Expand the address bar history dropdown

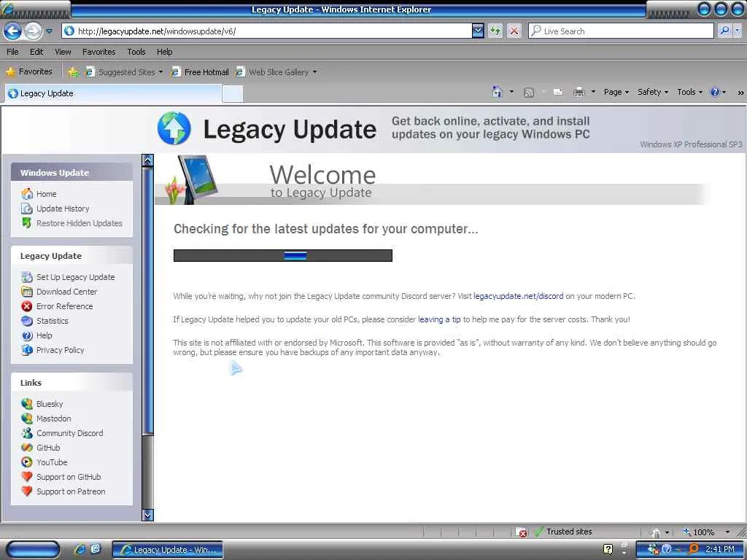click(x=478, y=31)
